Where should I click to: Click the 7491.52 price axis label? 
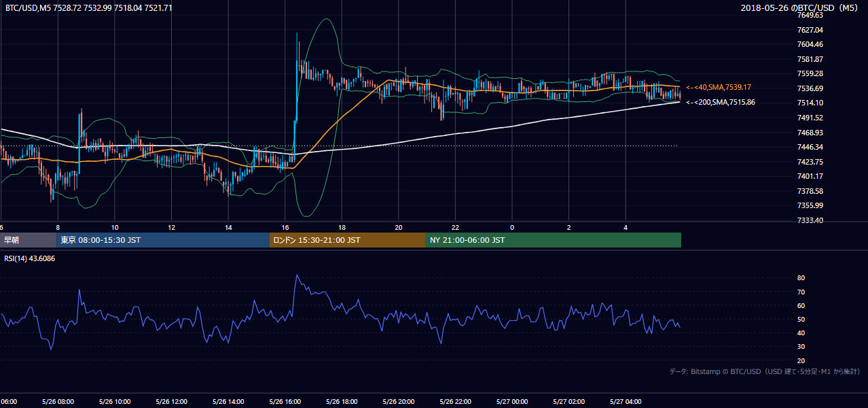(x=810, y=118)
